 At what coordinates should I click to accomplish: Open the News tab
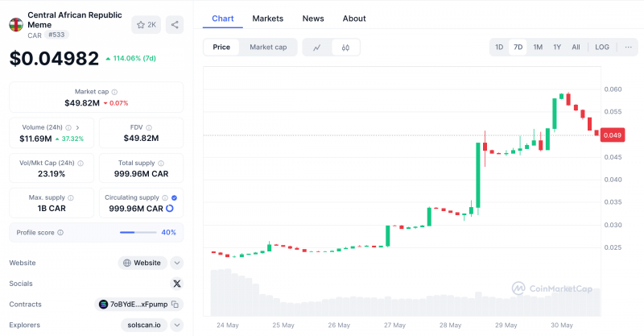coord(313,19)
